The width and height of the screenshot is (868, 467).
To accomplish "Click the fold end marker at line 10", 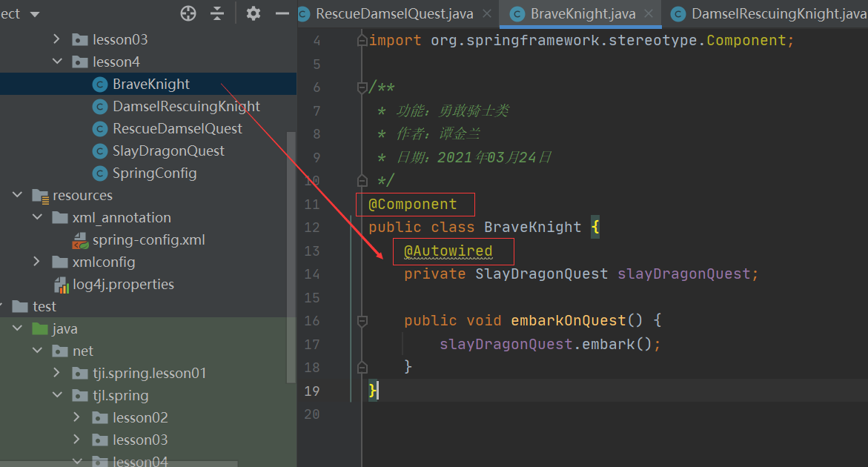I will 362,180.
